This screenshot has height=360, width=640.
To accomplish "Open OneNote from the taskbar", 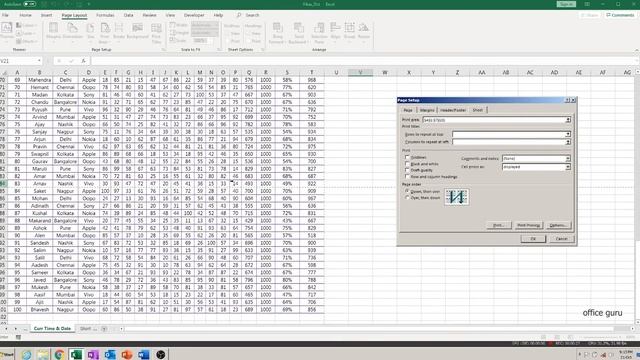I will [x=93, y=354].
